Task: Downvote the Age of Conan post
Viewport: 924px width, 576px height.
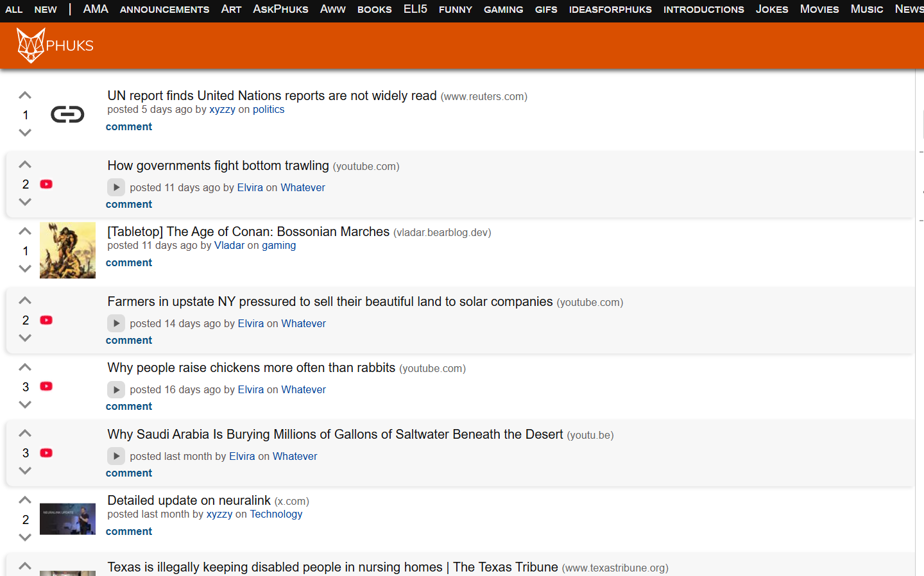Action: point(25,269)
